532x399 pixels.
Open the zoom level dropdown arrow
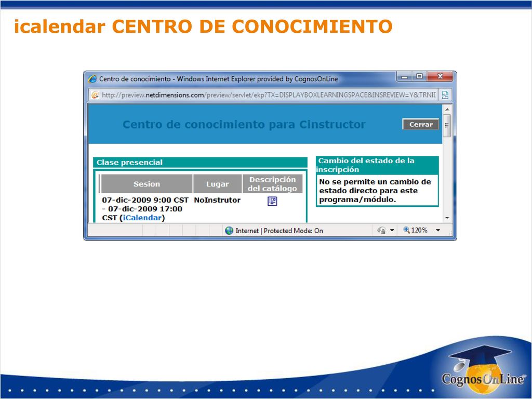click(x=438, y=230)
